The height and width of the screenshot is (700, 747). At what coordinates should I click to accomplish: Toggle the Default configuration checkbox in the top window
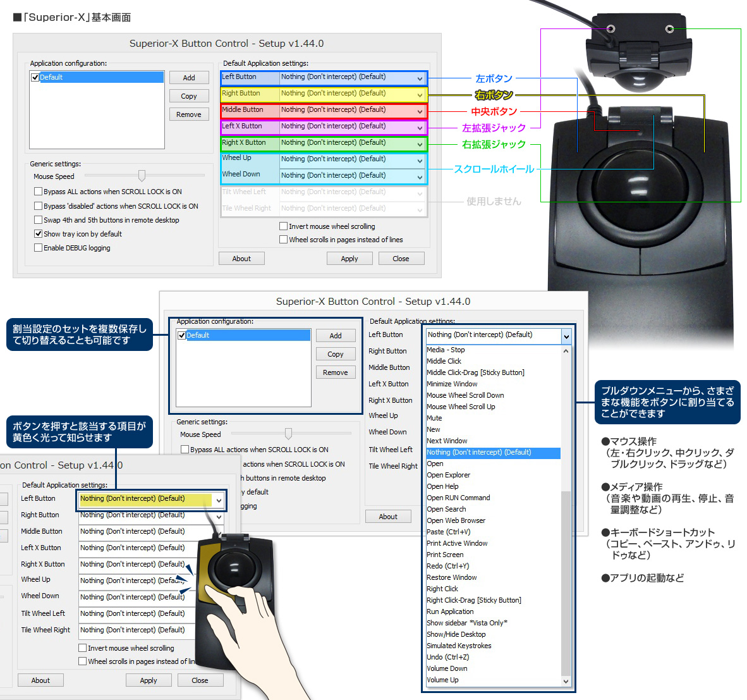pos(35,77)
